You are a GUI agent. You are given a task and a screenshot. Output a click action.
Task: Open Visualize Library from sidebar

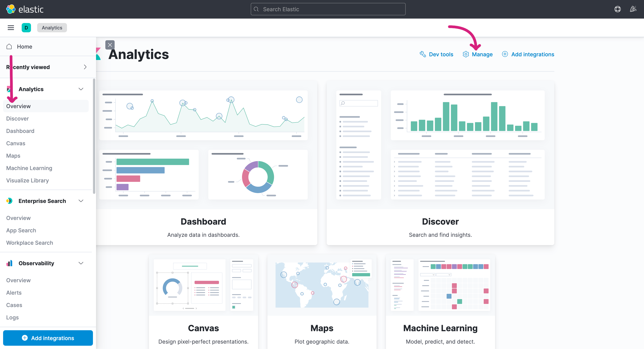coord(27,180)
